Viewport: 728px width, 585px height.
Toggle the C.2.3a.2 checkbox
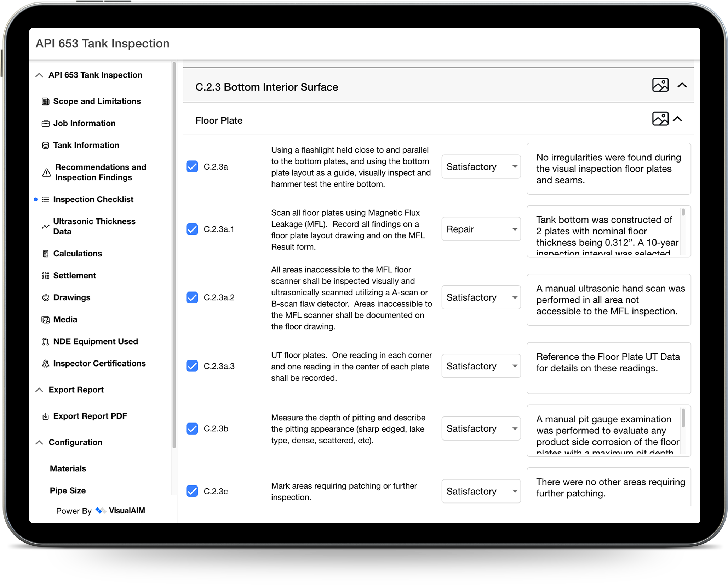192,297
